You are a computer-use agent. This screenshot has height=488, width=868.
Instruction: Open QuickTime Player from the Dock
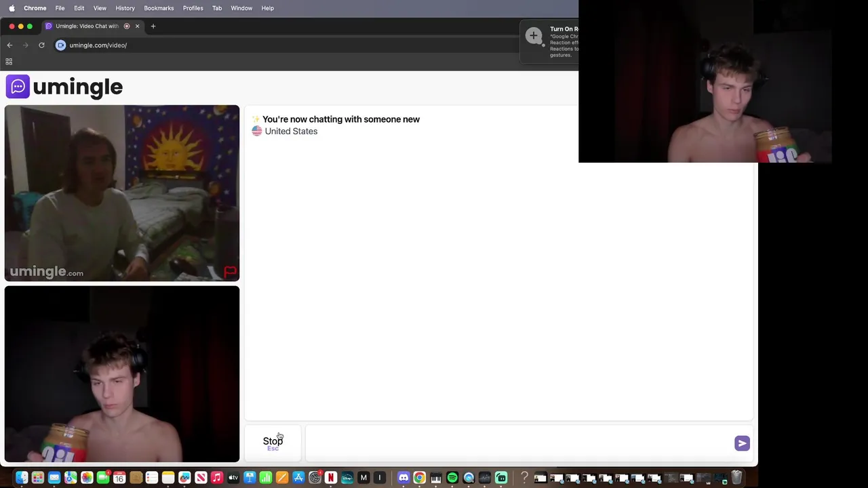[469, 478]
